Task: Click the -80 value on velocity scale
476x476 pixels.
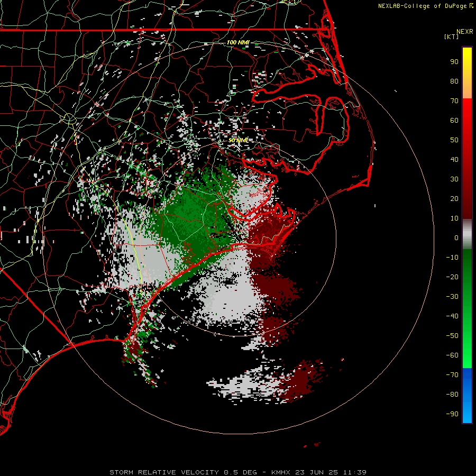Action: tap(452, 395)
